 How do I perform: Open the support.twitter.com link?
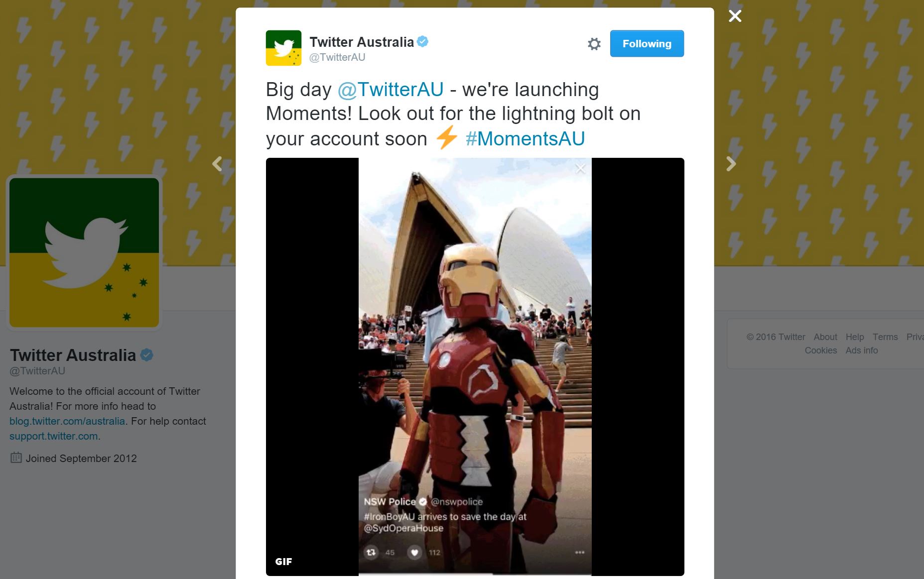(53, 436)
